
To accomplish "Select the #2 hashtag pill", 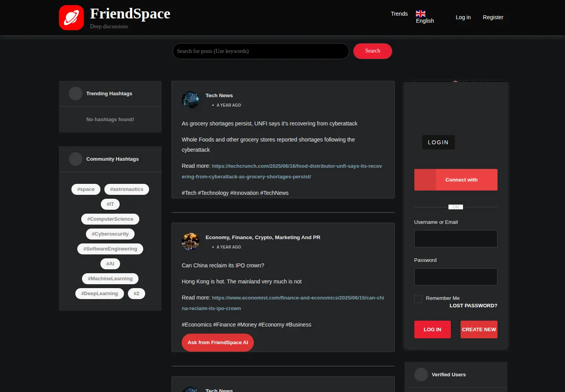I will click(137, 294).
